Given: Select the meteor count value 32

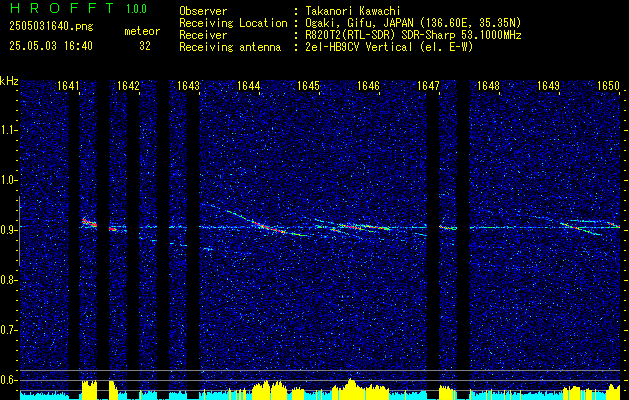Looking at the screenshot, I should point(145,46).
